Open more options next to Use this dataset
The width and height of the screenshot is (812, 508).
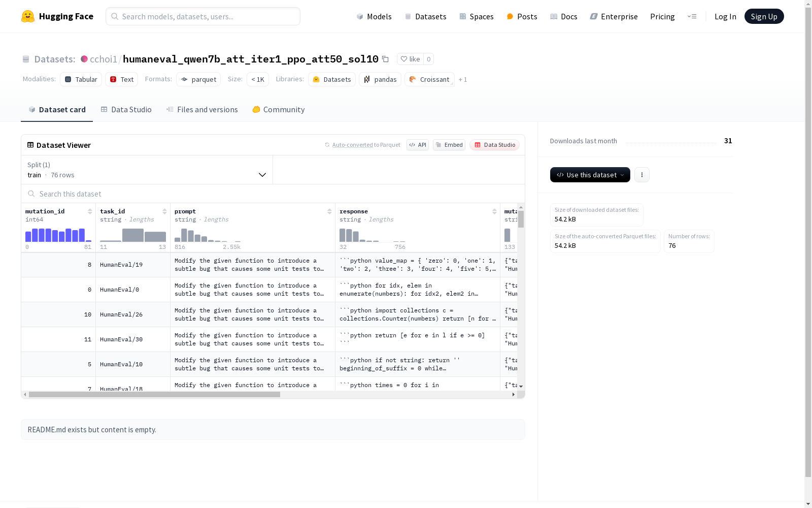coord(642,175)
